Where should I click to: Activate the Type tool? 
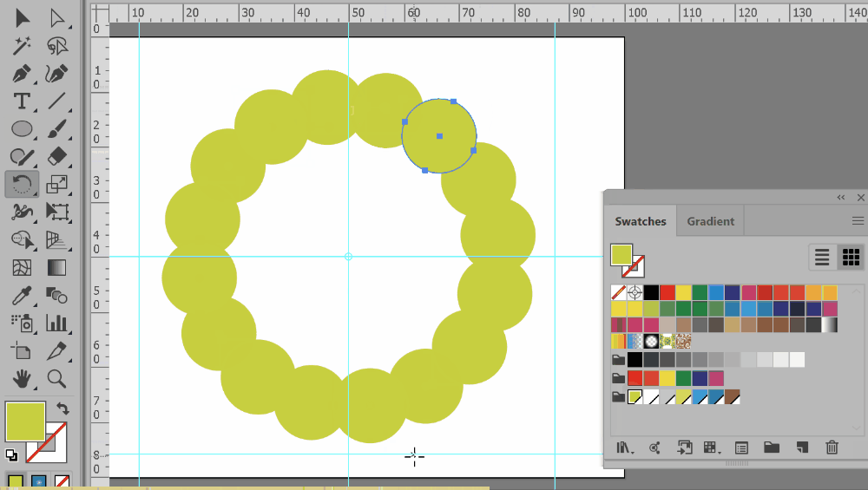tap(22, 101)
